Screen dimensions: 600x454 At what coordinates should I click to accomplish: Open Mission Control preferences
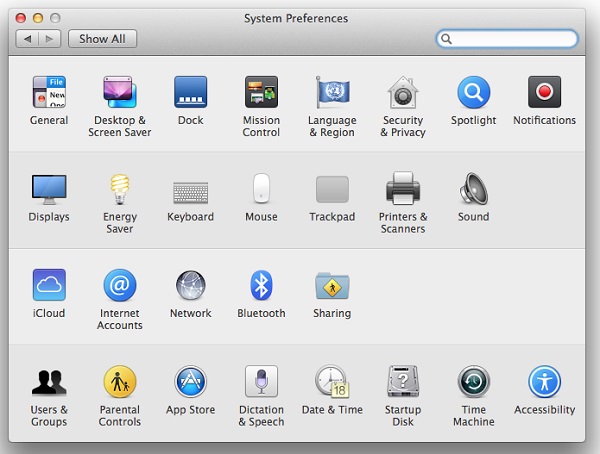261,93
